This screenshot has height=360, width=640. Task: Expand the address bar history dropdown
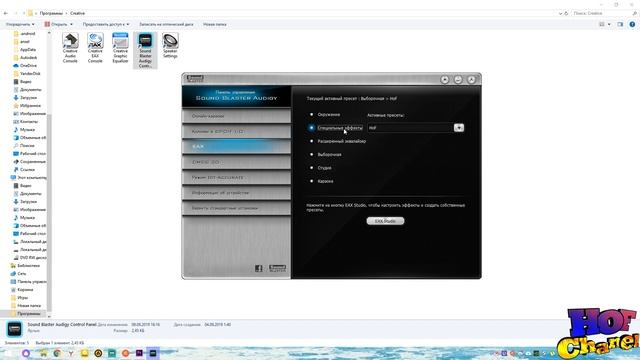coord(560,13)
